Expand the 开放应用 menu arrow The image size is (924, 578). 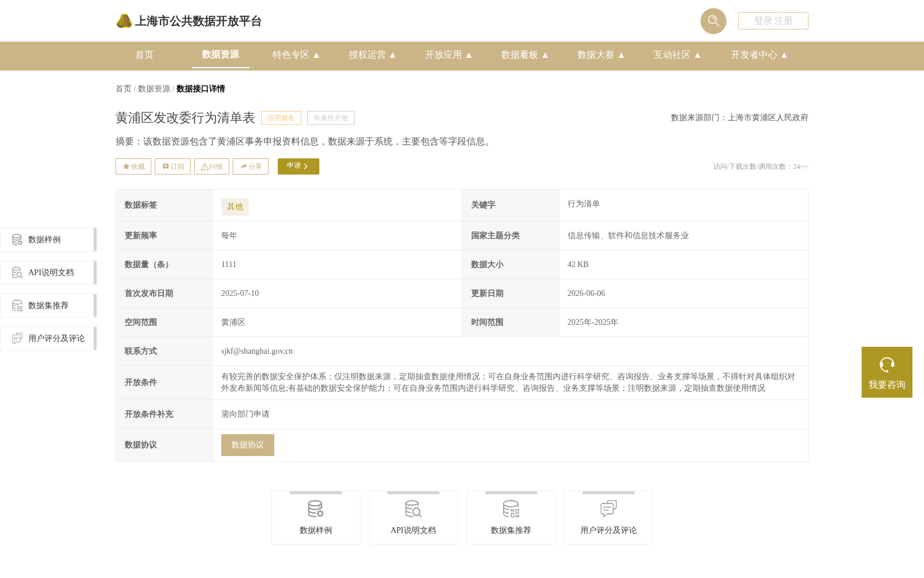tap(469, 55)
